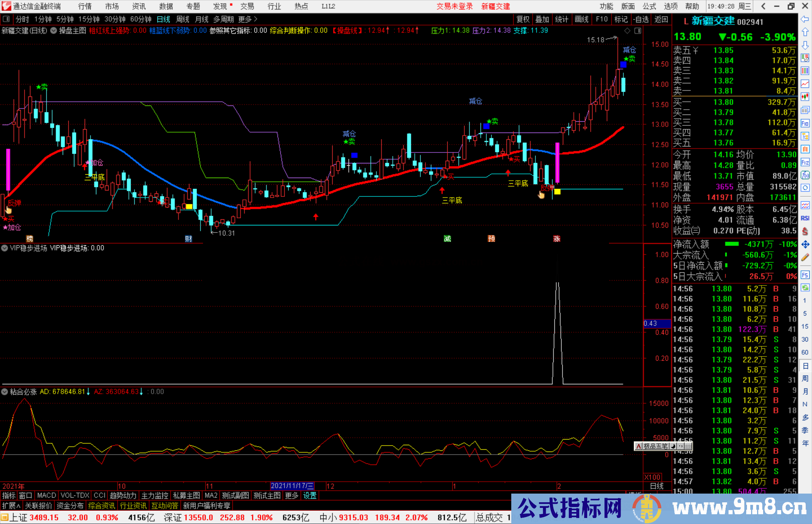Switch to 1-minute period in right sidebar

(x=805, y=301)
